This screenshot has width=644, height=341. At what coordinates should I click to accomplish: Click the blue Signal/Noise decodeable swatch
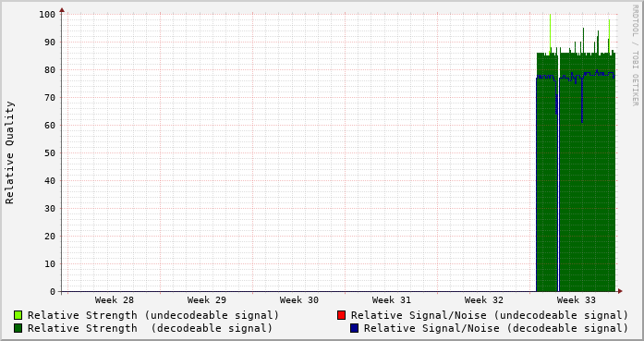(354, 328)
